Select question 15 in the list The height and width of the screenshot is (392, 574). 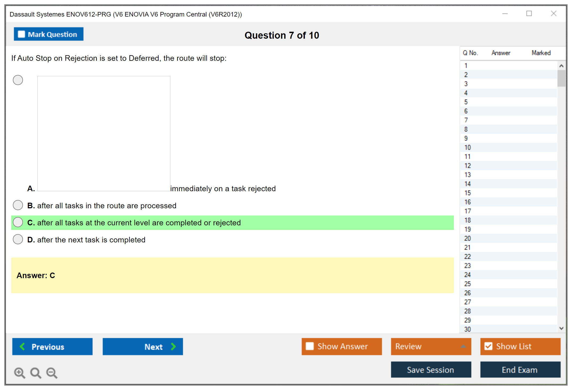click(467, 193)
